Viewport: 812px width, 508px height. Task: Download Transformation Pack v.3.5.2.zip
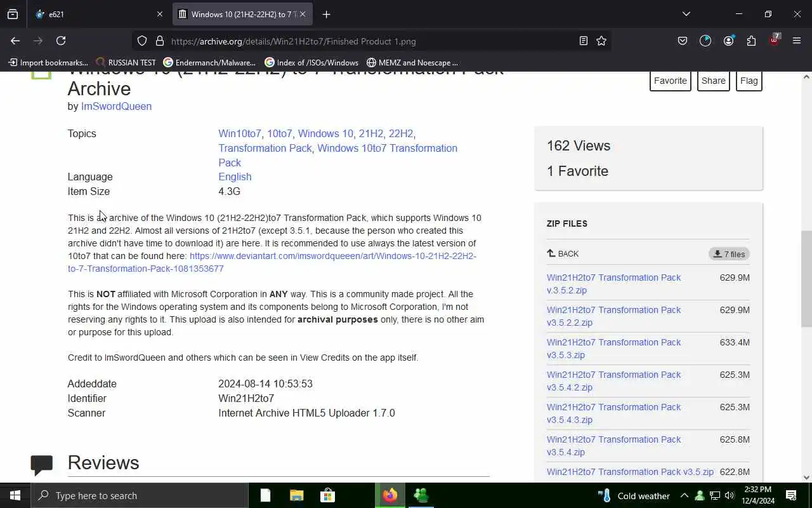[613, 284]
